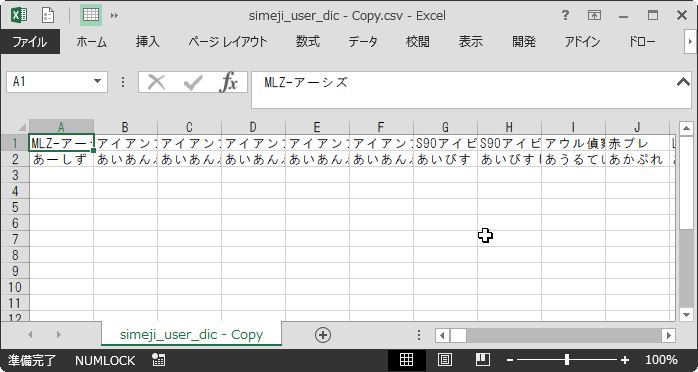
Task: Click the Excel application logo icon
Action: point(19,16)
